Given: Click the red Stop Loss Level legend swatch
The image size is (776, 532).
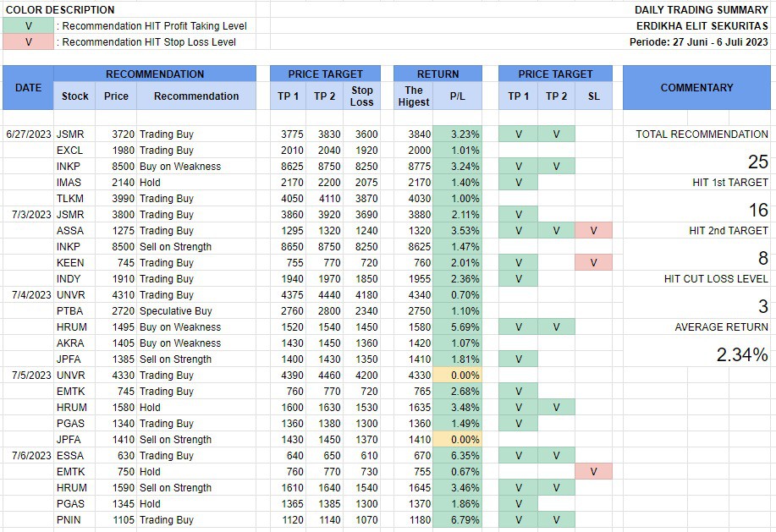Looking at the screenshot, I should pyautogui.click(x=28, y=42).
